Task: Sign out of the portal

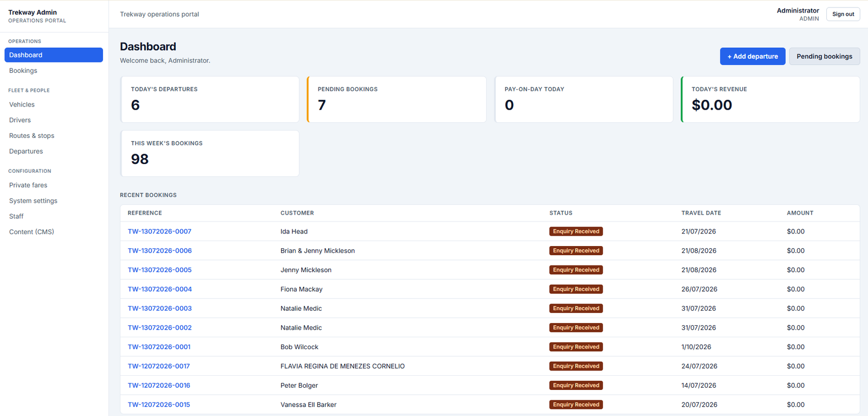Action: click(x=843, y=14)
